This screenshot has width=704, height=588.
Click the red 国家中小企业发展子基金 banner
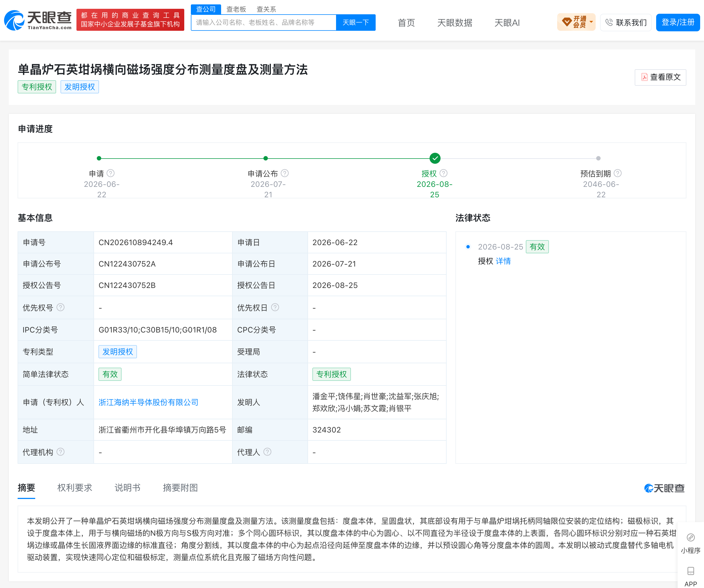pyautogui.click(x=130, y=20)
